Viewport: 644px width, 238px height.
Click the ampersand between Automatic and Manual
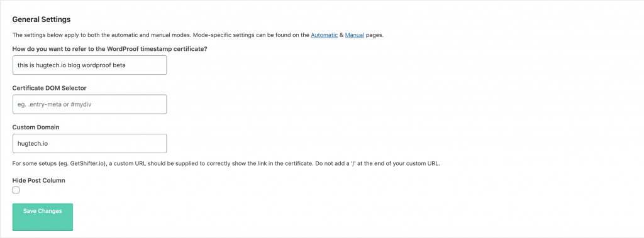pyautogui.click(x=341, y=35)
